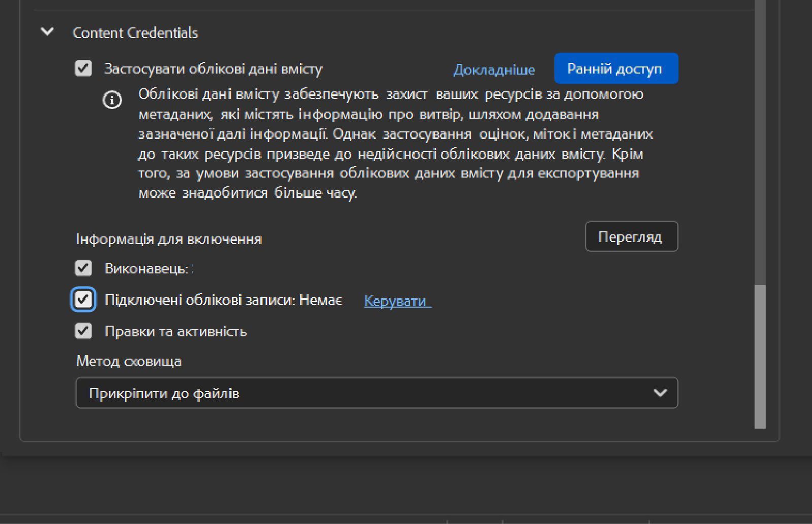Click the Content Credentials title text
Viewport: 812px width, 524px height.
click(x=136, y=33)
